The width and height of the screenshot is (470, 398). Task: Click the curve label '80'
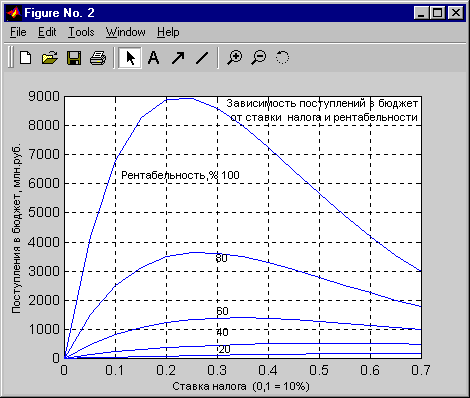point(221,258)
